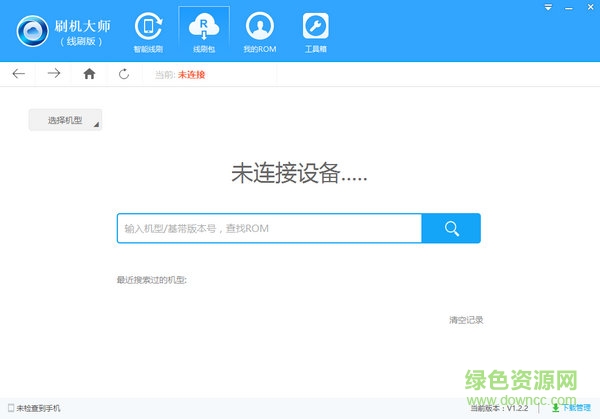This screenshot has width=600, height=419.
Task: Click the 未连接 connection status text
Action: point(191,75)
